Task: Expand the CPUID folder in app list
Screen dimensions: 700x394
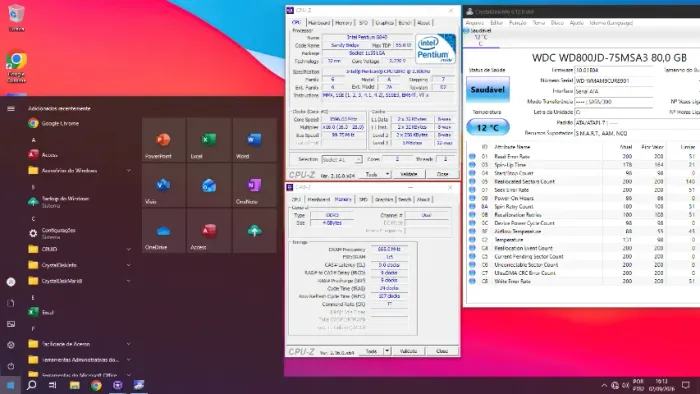Action: pos(80,249)
